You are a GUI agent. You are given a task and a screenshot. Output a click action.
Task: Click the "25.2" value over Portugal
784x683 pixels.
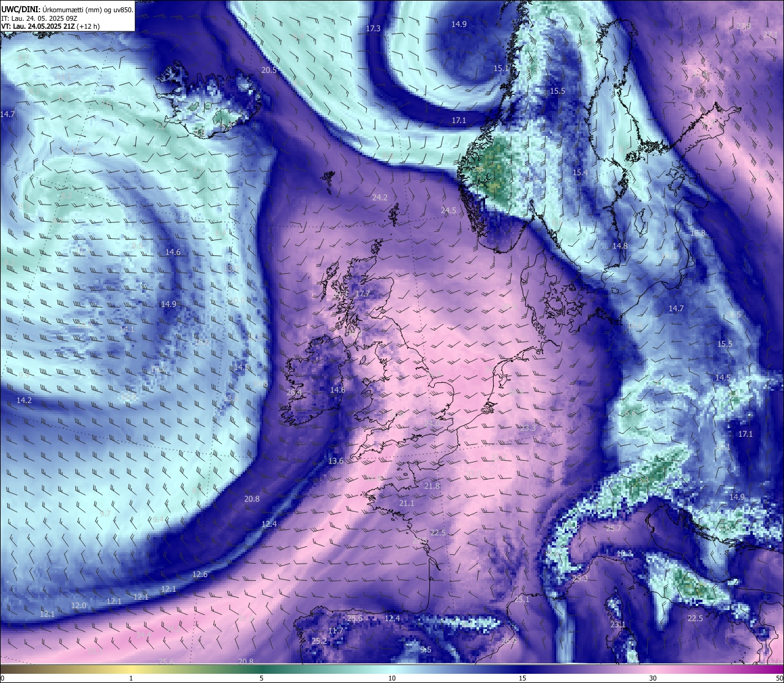(x=319, y=641)
